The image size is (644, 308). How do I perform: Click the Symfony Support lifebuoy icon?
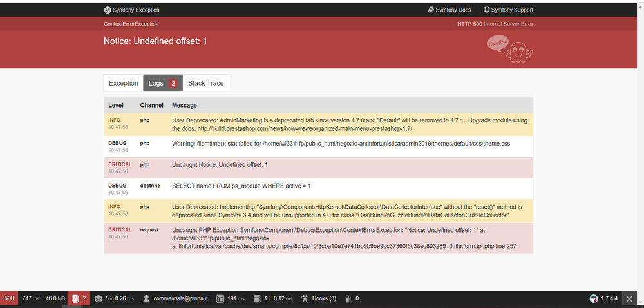pos(486,10)
